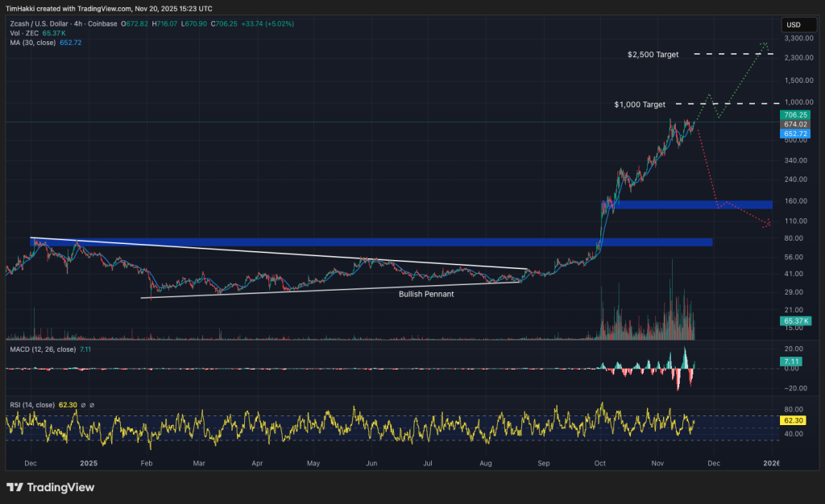825x504 pixels.
Task: Click the first ø icon beside the RSI value
Action: click(84, 403)
